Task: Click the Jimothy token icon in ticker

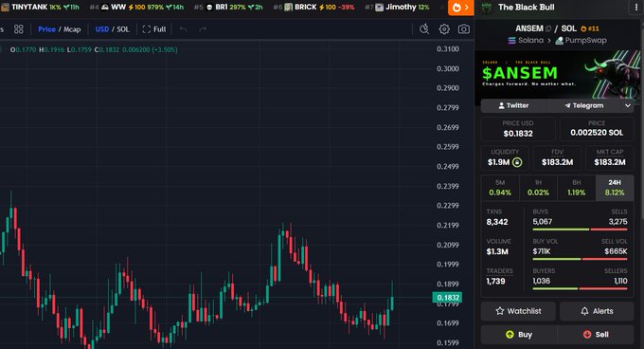Action: [380, 7]
